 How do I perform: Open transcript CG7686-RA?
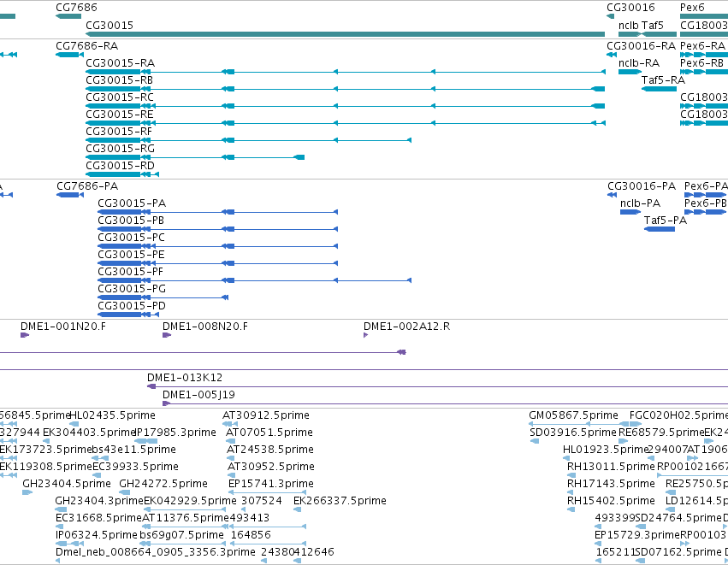coord(86,46)
